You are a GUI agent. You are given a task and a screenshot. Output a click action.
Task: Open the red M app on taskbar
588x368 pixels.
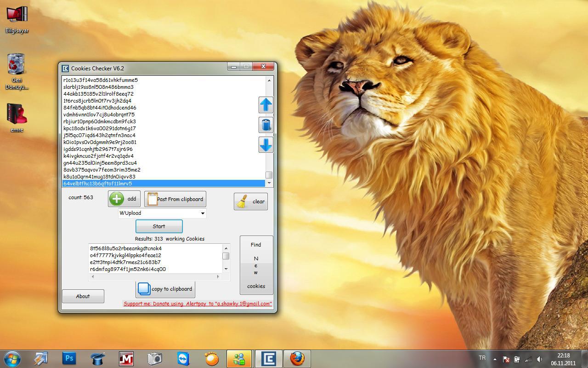[126, 358]
